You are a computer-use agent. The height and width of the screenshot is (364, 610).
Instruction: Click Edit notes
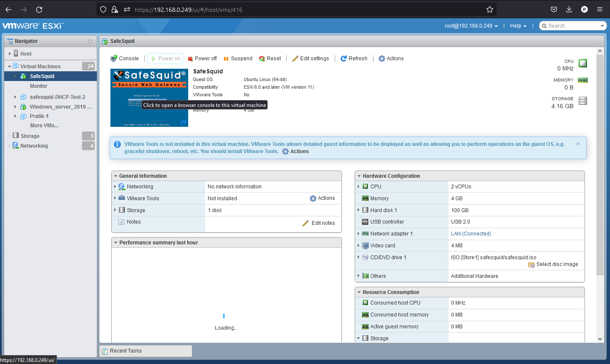click(x=319, y=223)
